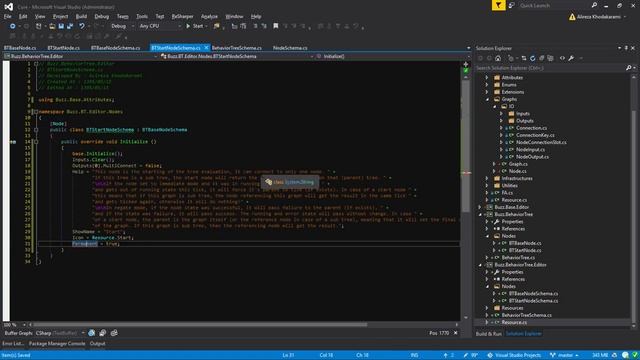Open the zoom percentage dropdown

[24, 325]
